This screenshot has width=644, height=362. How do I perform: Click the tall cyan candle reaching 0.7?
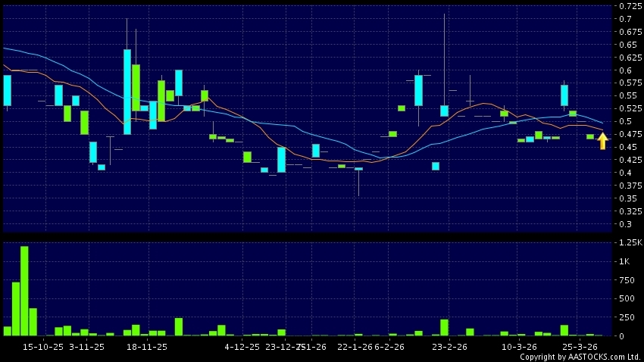(x=127, y=91)
